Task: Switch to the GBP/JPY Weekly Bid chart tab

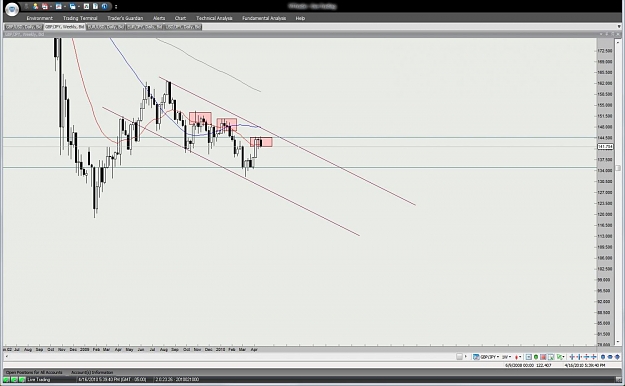Action: tap(65, 27)
